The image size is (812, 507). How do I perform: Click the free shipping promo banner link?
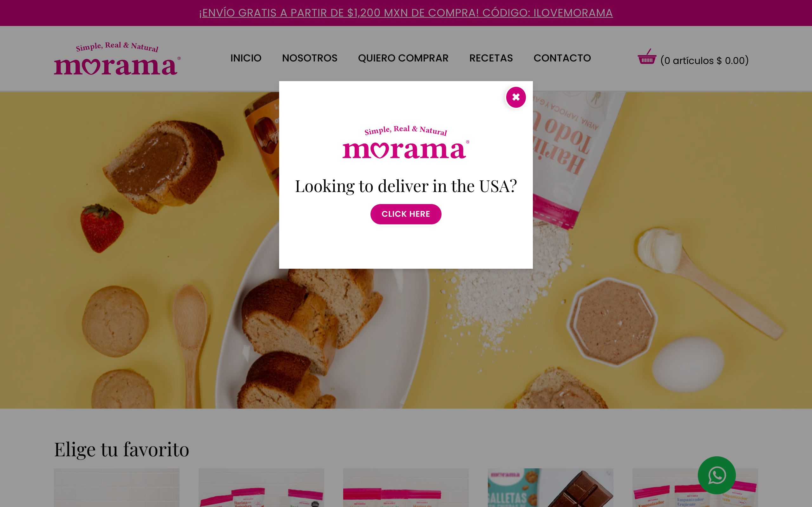click(x=406, y=13)
